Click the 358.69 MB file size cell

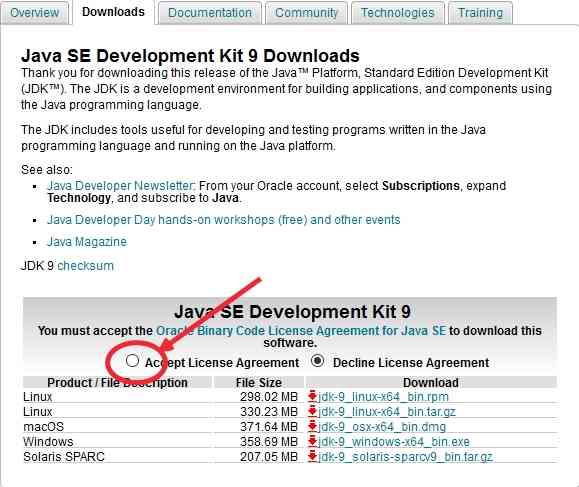[x=269, y=442]
